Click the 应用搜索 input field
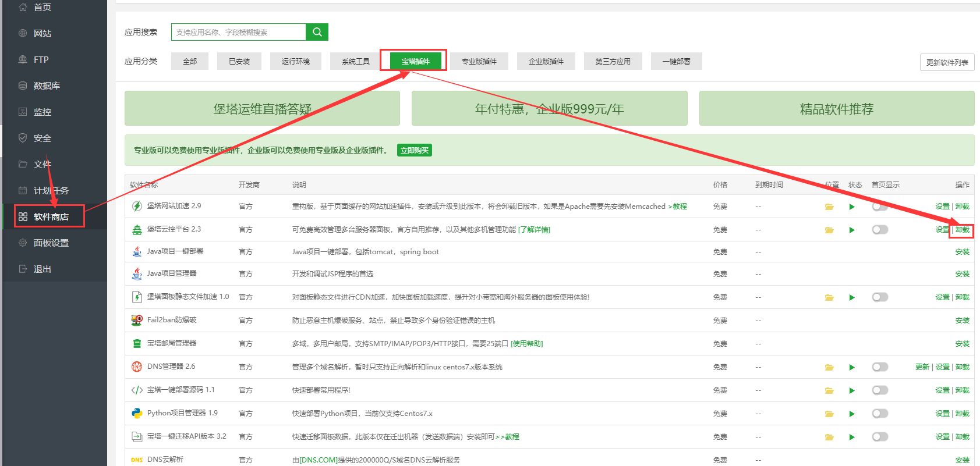980x466 pixels. (238, 32)
